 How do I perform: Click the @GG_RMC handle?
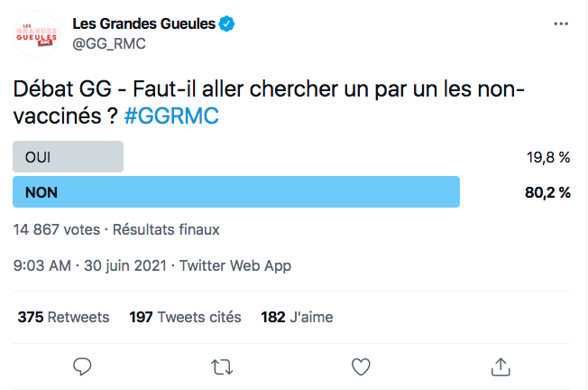pos(109,44)
